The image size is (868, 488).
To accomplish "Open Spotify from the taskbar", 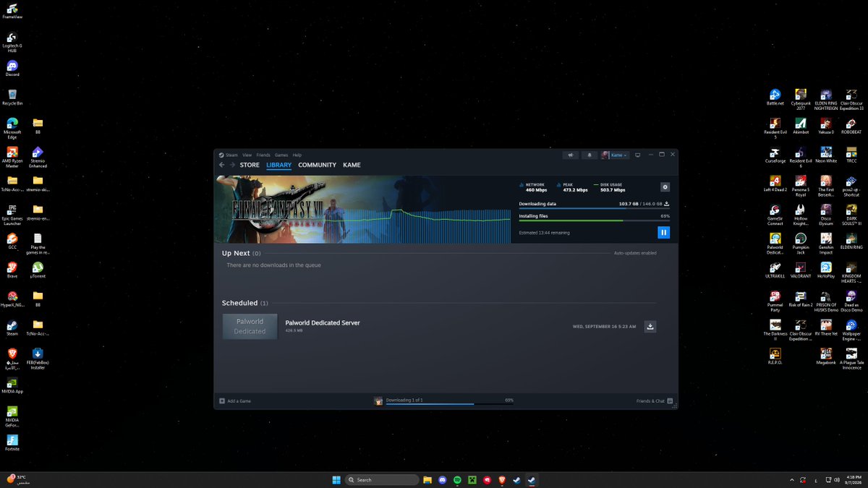I will (457, 479).
